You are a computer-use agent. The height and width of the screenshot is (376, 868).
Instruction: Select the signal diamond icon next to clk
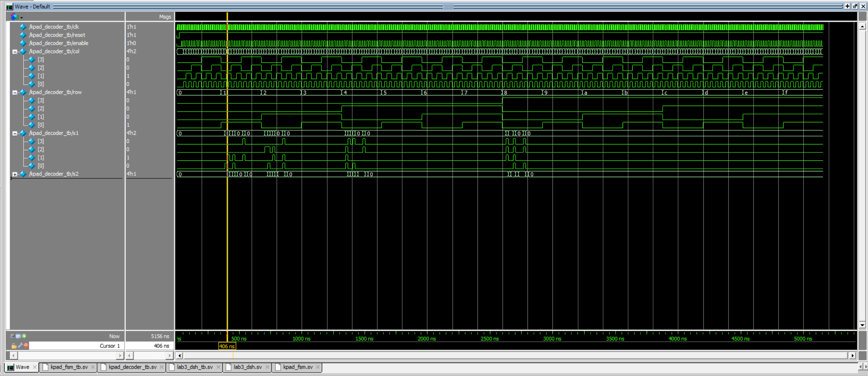pyautogui.click(x=23, y=27)
